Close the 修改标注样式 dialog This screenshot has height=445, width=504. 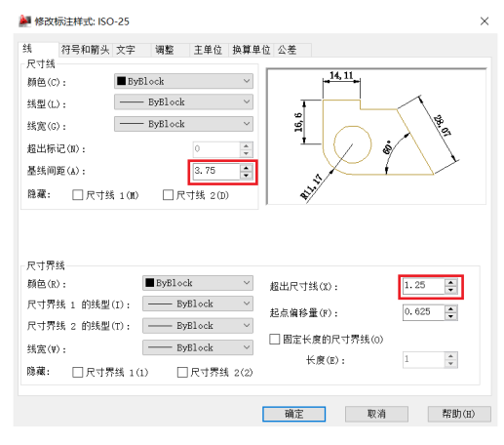pyautogui.click(x=485, y=21)
